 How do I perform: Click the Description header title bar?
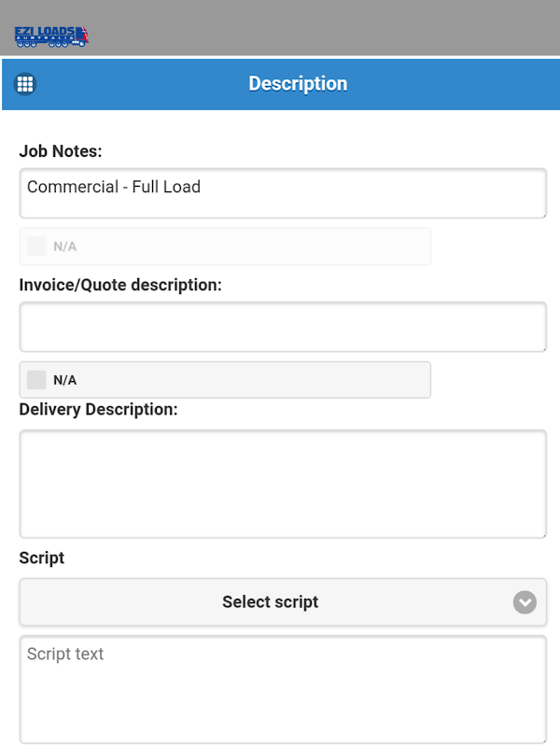297,84
